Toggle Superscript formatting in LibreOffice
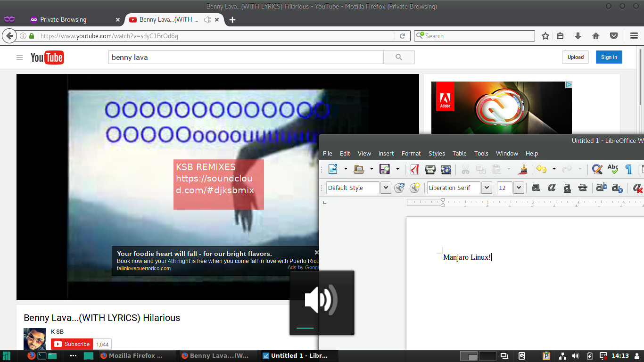The width and height of the screenshot is (644, 362). tap(602, 188)
